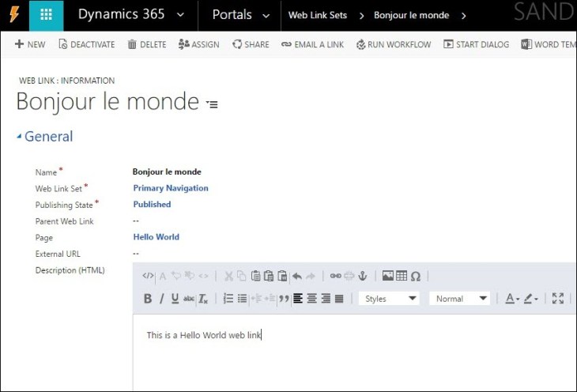This screenshot has height=392, width=577.
Task: Toggle numbered list
Action: pyautogui.click(x=228, y=299)
